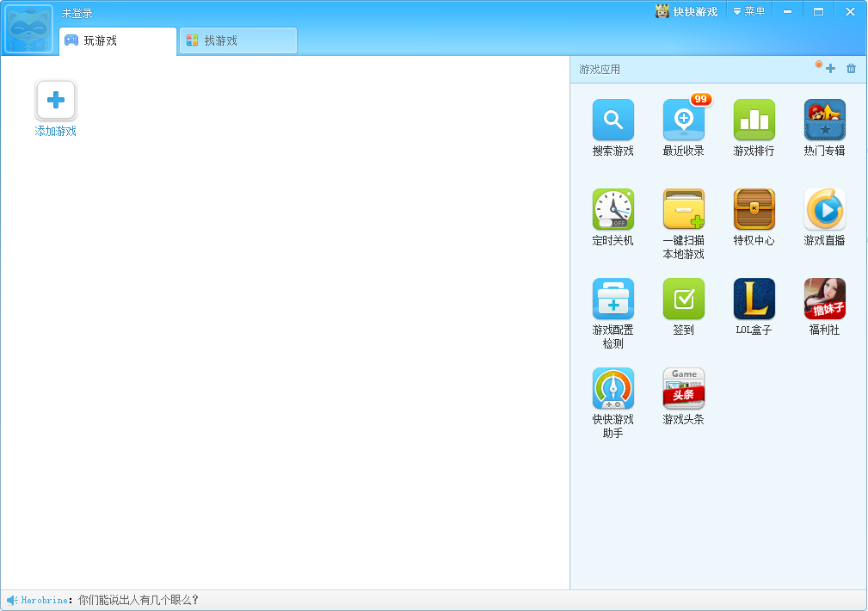This screenshot has height=611, width=868.
Task: Click 一键扫描本地游戏 folder icon
Action: point(684,209)
